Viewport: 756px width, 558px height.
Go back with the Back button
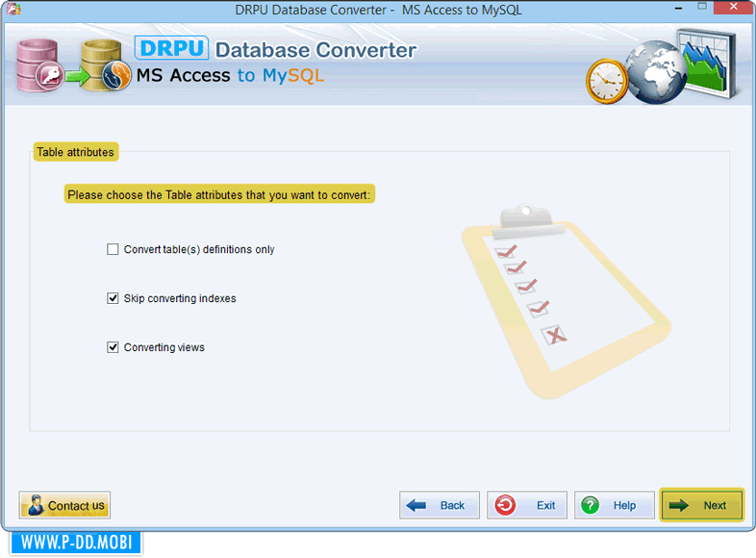tap(440, 505)
